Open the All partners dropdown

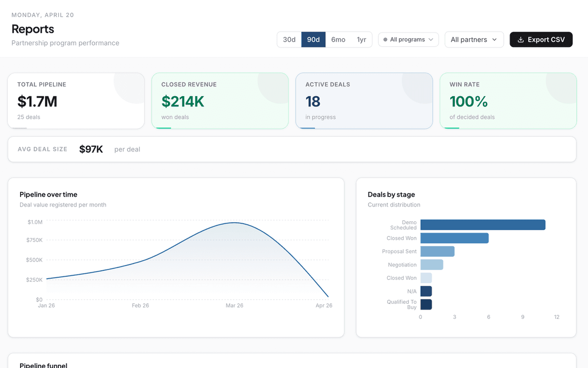click(474, 40)
